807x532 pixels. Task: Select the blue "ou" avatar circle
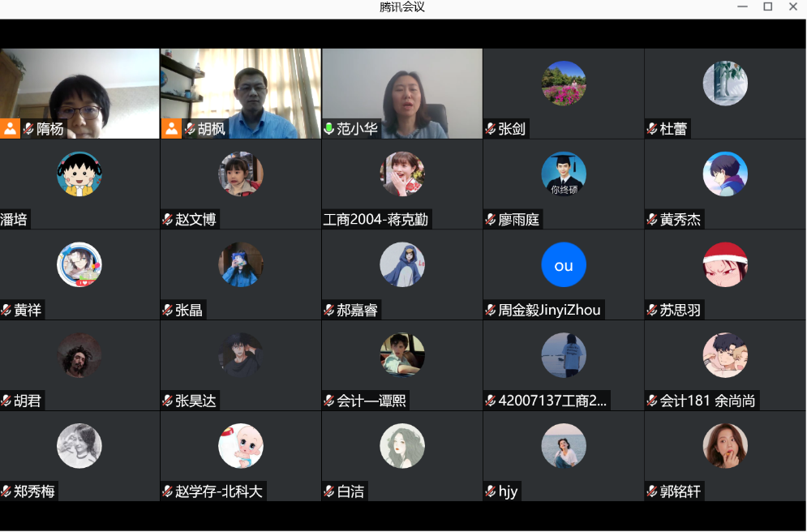coord(564,265)
